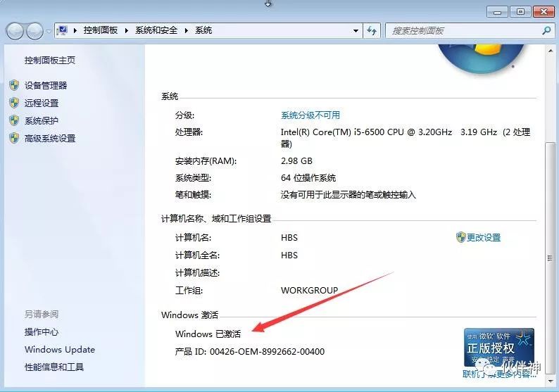Open 系统保护 in the sidebar
This screenshot has width=559, height=392.
coord(42,121)
